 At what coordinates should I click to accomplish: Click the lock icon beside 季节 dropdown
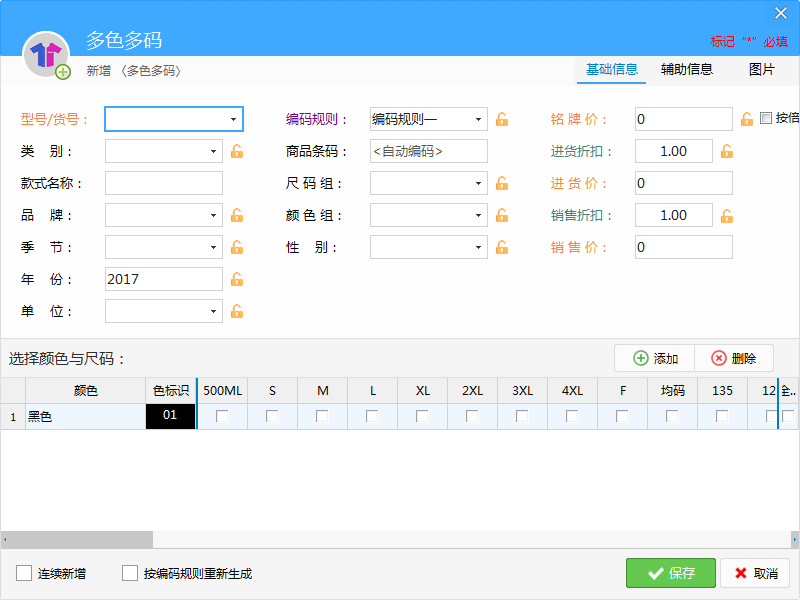coord(237,247)
